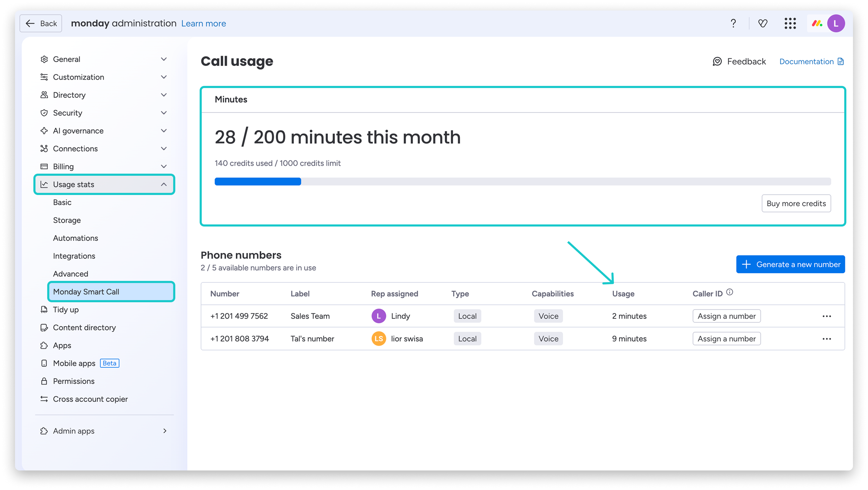This screenshot has width=868, height=490.
Task: Open the Admin apps submenu arrow
Action: (x=165, y=431)
